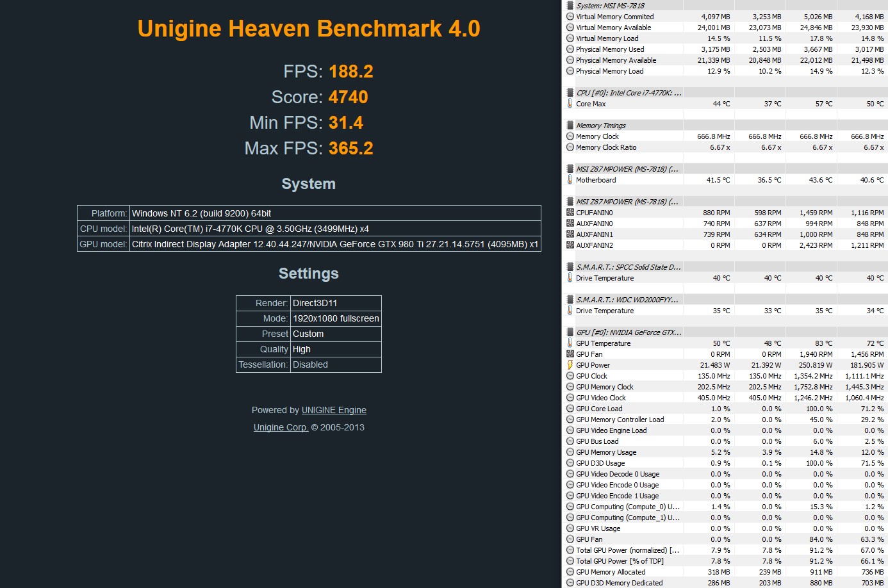Click the Max FPS value 365.2
Screen dimensions: 888x588
351,149
